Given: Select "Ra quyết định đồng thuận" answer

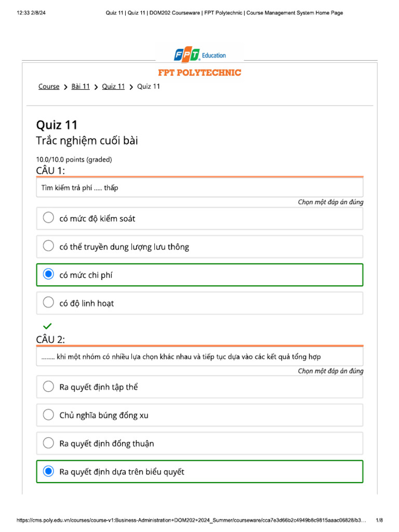Looking at the screenshot, I should tap(48, 443).
